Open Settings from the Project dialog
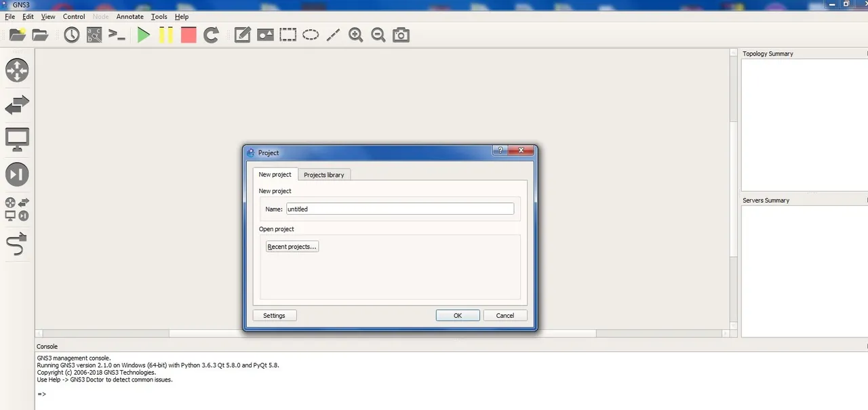The width and height of the screenshot is (868, 410). (x=274, y=315)
